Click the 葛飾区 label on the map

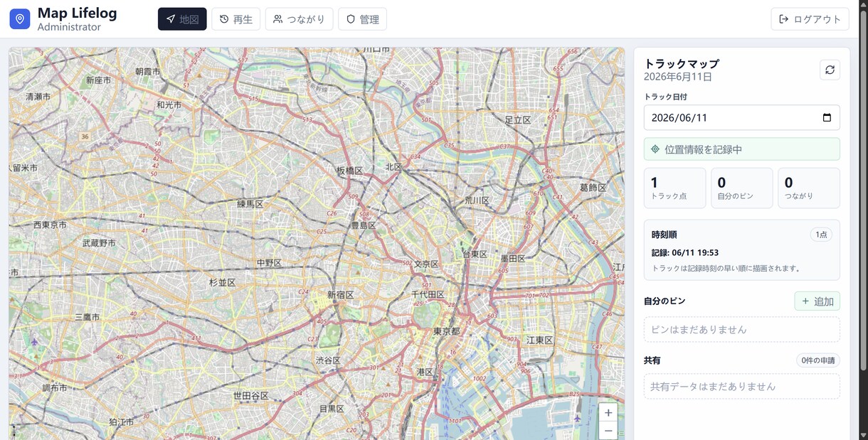tap(593, 188)
